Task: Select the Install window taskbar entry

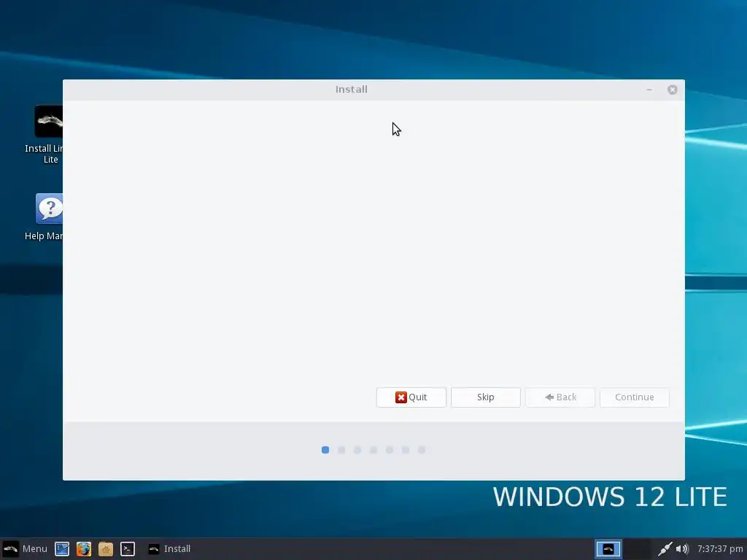Action: point(169,549)
